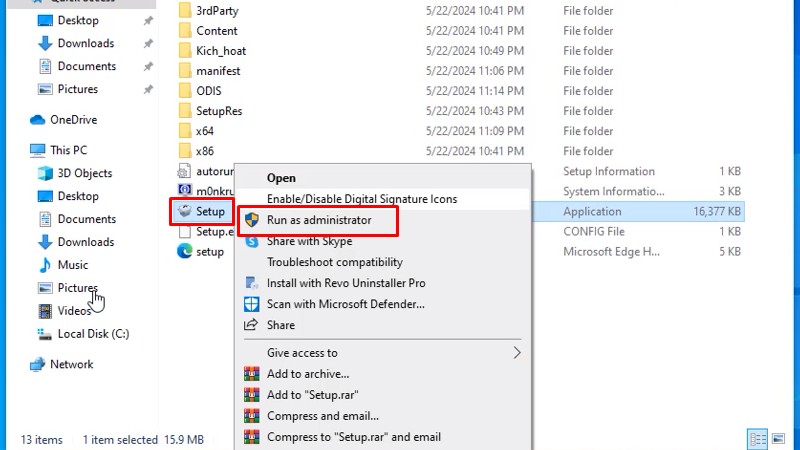Select Troubleshoot compatibility menu entry
Image resolution: width=800 pixels, height=450 pixels.
coord(334,262)
